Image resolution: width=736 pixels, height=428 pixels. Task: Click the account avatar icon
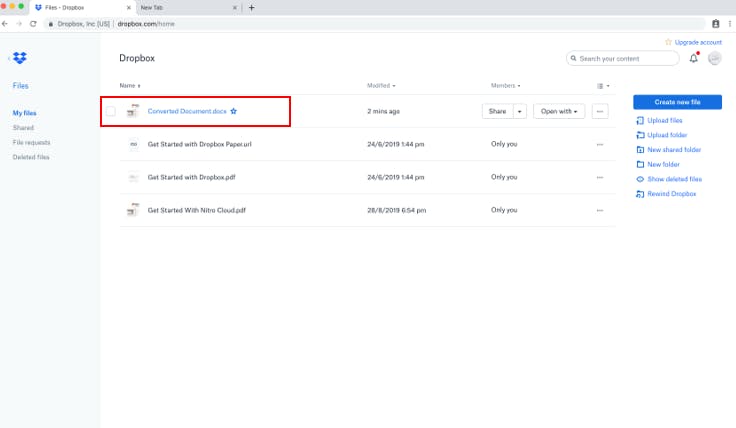click(715, 59)
